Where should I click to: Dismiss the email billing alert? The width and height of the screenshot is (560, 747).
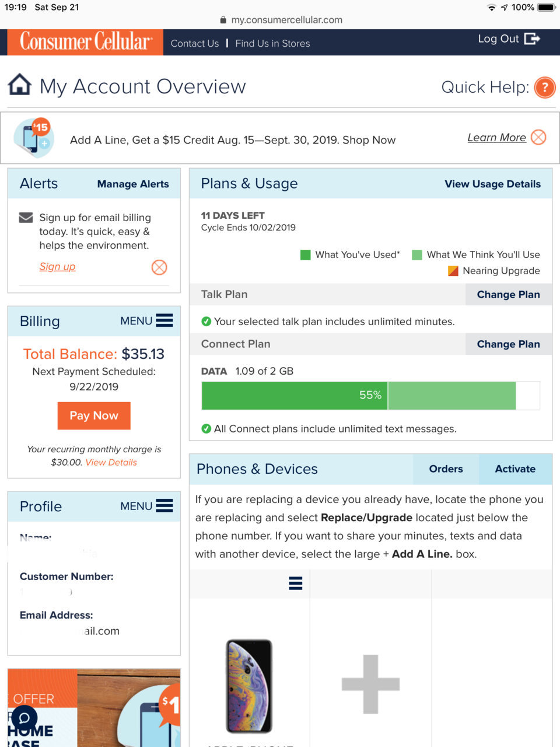[159, 267]
